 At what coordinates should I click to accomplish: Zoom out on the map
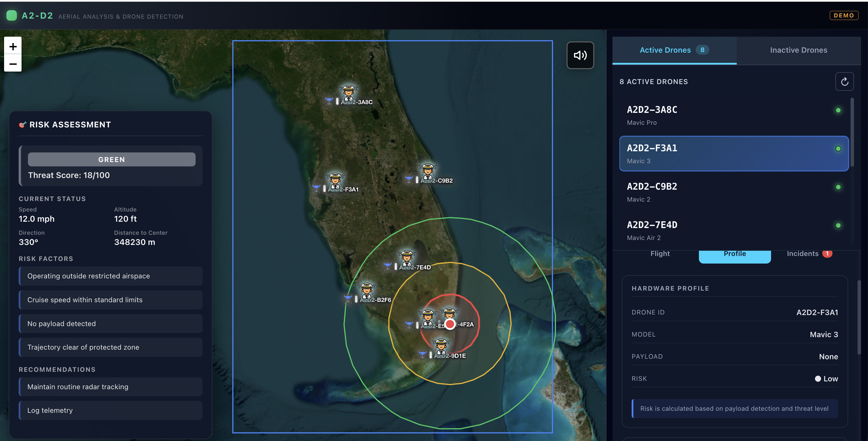point(13,64)
